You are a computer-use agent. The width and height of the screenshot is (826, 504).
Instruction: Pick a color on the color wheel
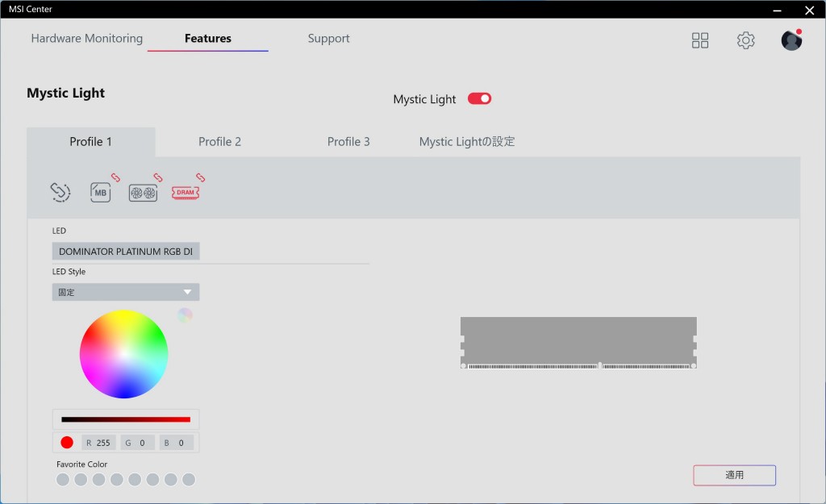(x=123, y=354)
